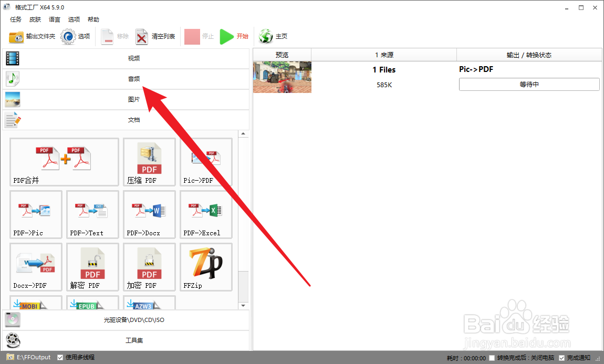Screen dimensions: 604x364
Task: Expand the 图片 picture category
Action: 126,99
